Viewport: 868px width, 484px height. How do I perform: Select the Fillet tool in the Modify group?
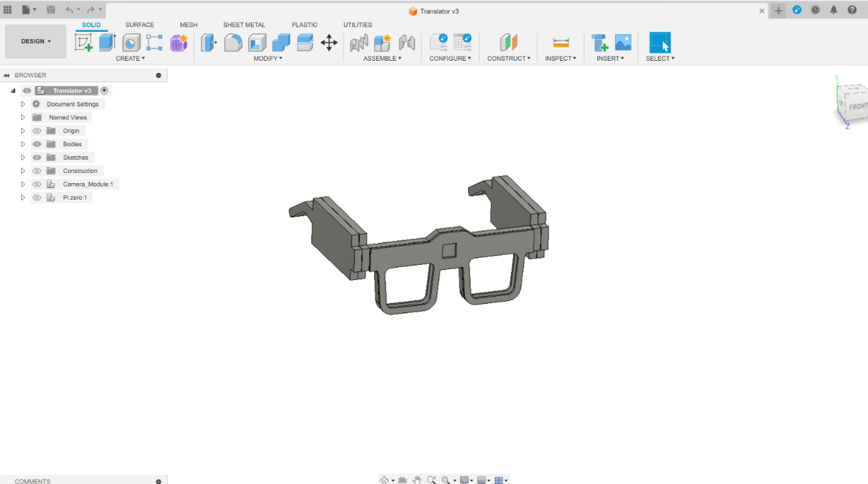click(233, 43)
